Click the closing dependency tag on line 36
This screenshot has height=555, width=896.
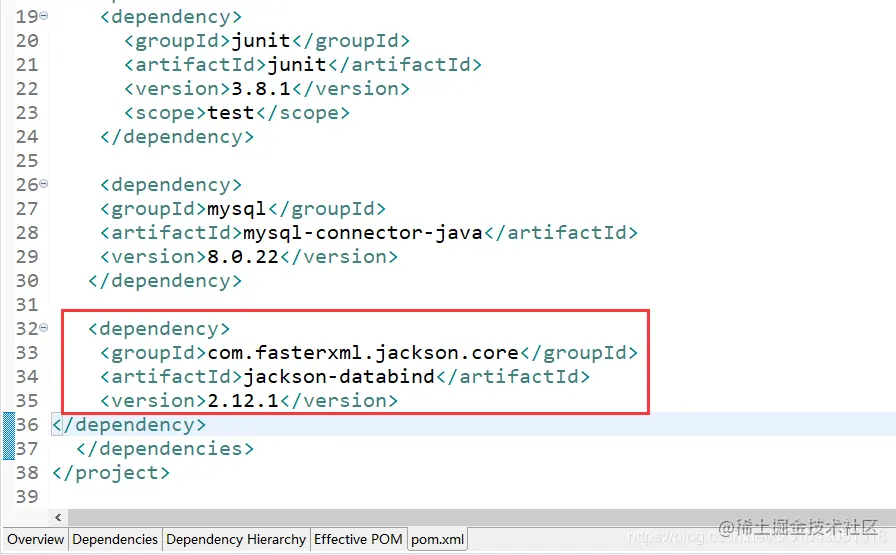(129, 425)
